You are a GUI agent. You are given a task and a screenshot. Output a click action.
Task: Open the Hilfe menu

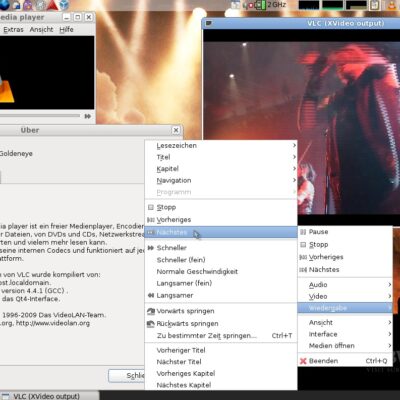(x=66, y=30)
